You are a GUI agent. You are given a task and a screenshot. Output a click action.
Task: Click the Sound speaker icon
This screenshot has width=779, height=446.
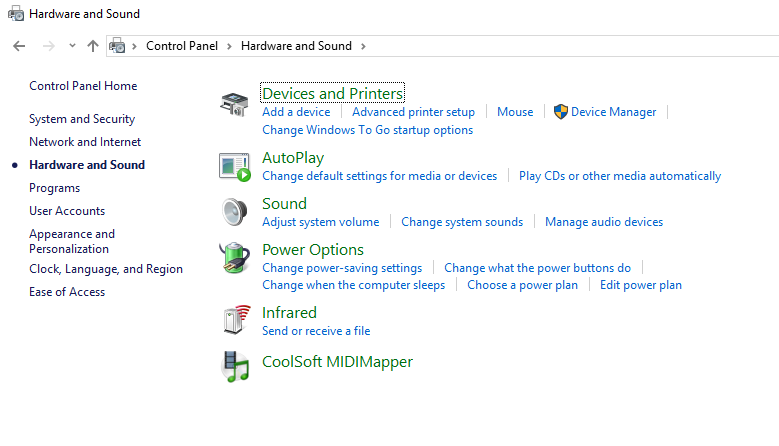[x=235, y=212]
